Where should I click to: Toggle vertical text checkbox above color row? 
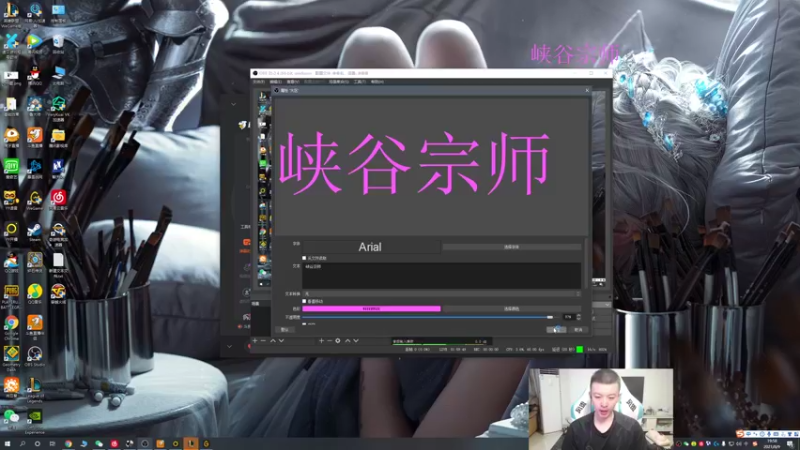pyautogui.click(x=304, y=302)
